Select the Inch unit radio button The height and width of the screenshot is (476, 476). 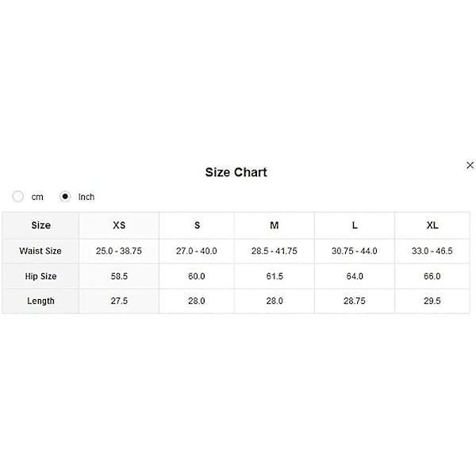pyautogui.click(x=65, y=197)
